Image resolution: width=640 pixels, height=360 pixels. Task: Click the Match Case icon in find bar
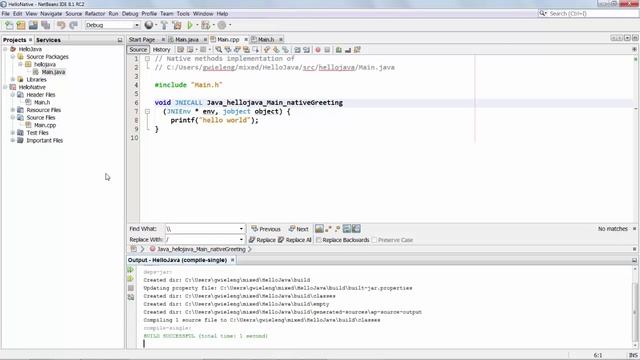point(319,229)
